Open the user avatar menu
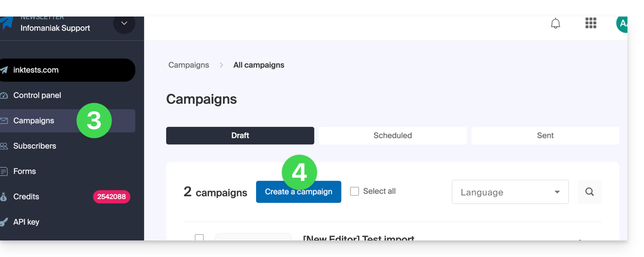The height and width of the screenshot is (257, 644). coord(622,23)
